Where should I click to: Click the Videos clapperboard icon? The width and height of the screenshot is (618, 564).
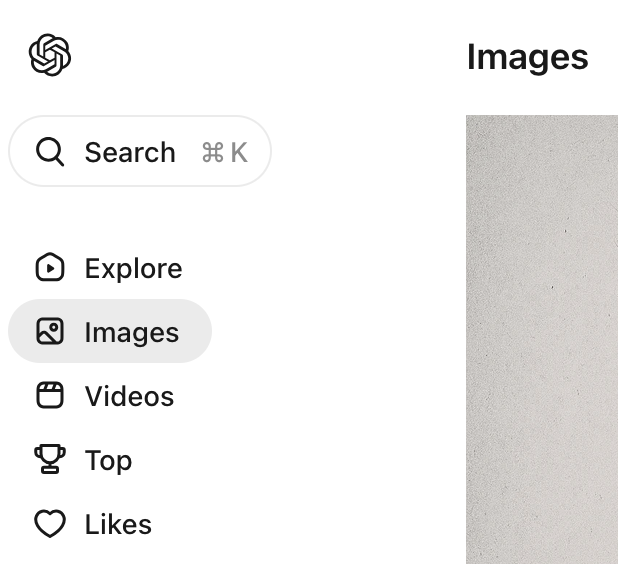click(50, 396)
